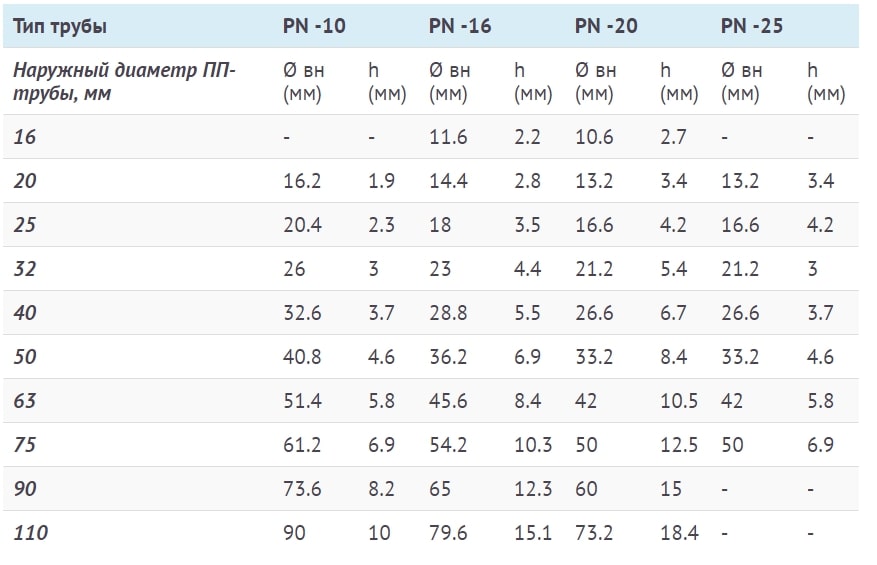Viewport: 877px width, 565px height.
Task: Select the cell with value 45.6
Action: coord(448,401)
